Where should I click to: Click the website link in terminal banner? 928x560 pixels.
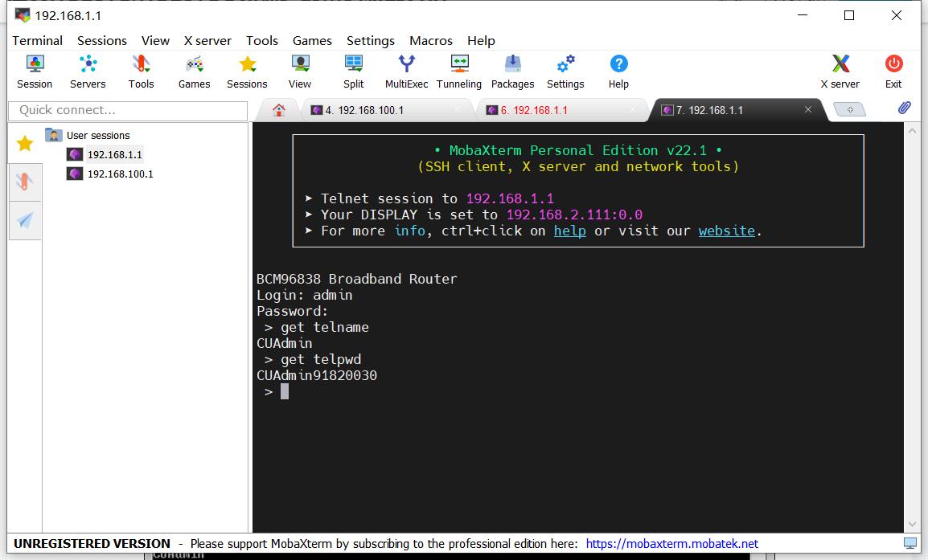coord(726,231)
